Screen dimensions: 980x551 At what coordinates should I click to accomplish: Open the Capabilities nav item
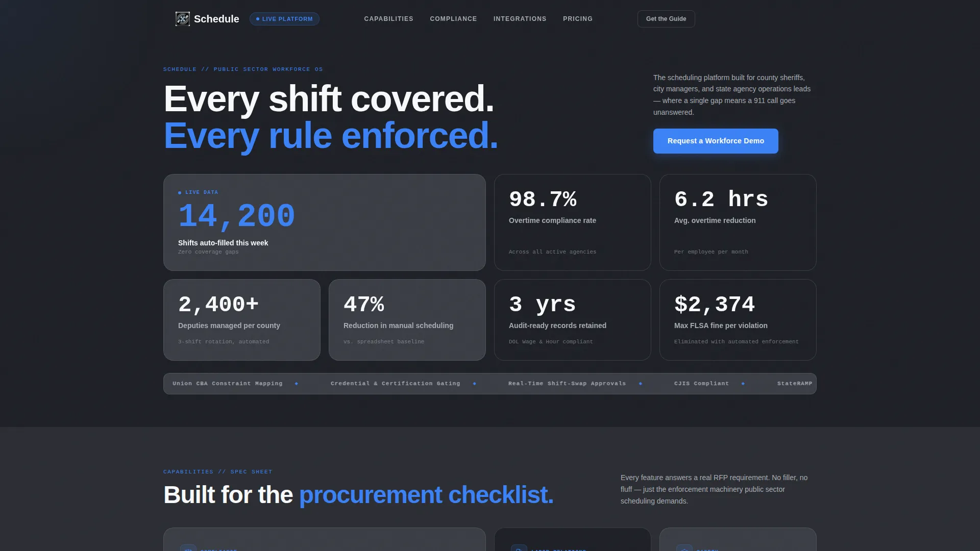coord(388,19)
